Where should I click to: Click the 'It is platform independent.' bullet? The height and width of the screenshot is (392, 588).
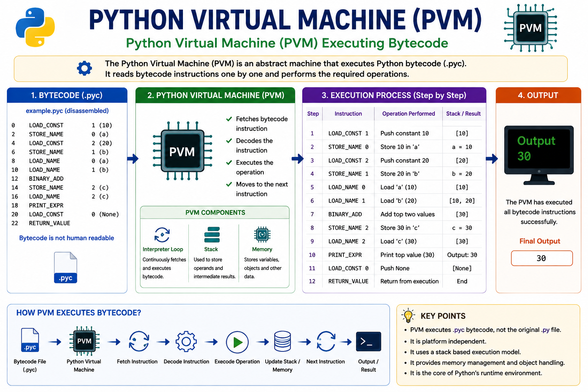tap(448, 341)
